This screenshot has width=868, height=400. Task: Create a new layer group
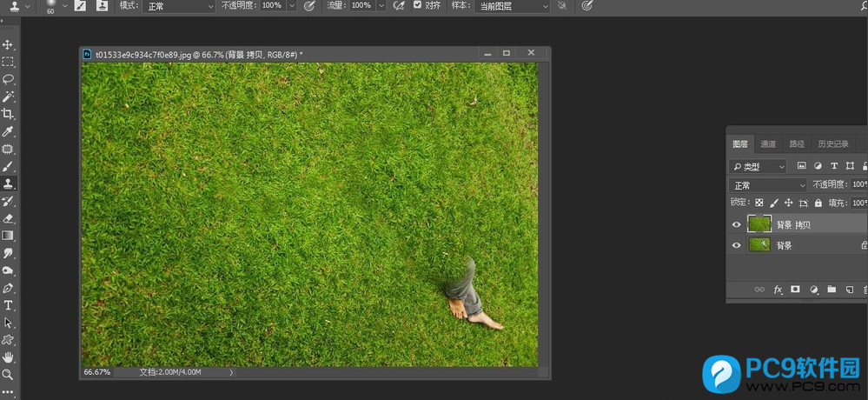click(832, 290)
